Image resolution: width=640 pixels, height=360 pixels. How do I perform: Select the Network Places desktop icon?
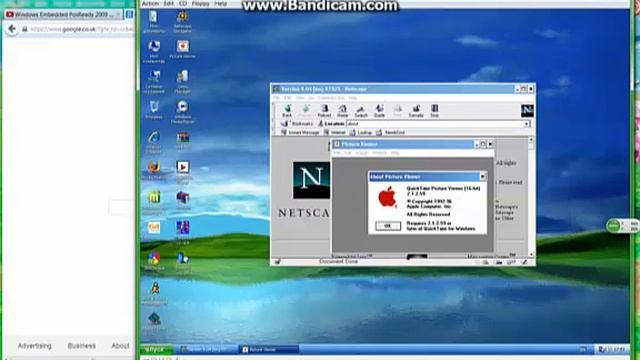coord(154,82)
